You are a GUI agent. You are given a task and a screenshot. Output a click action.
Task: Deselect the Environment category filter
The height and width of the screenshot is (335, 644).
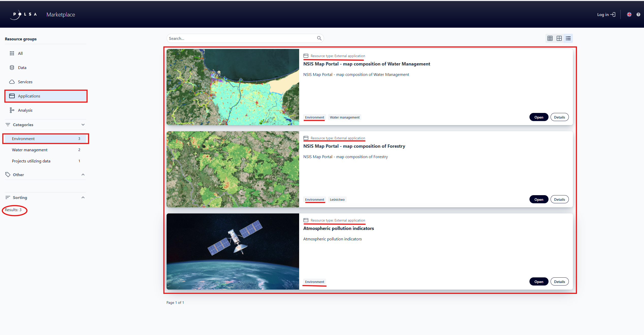24,139
